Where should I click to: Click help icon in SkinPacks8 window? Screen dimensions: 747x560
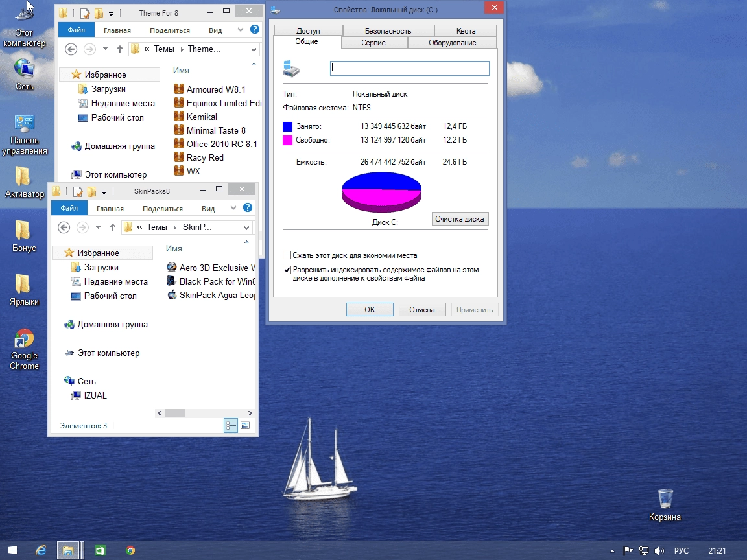pos(248,207)
